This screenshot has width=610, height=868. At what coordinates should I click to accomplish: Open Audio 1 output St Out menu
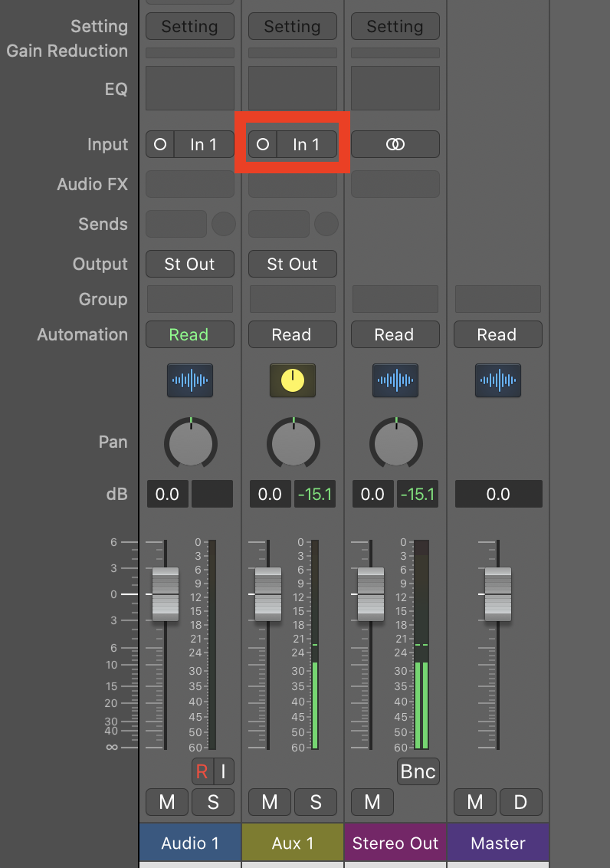point(190,264)
